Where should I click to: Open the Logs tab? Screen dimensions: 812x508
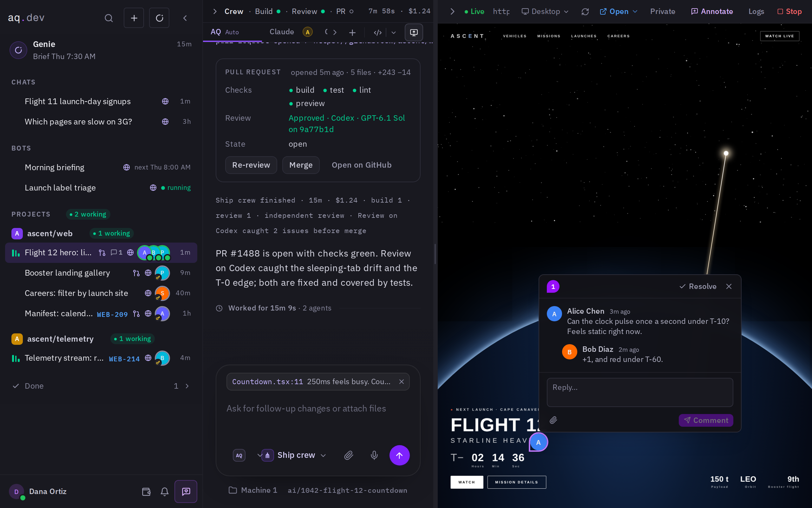756,11
